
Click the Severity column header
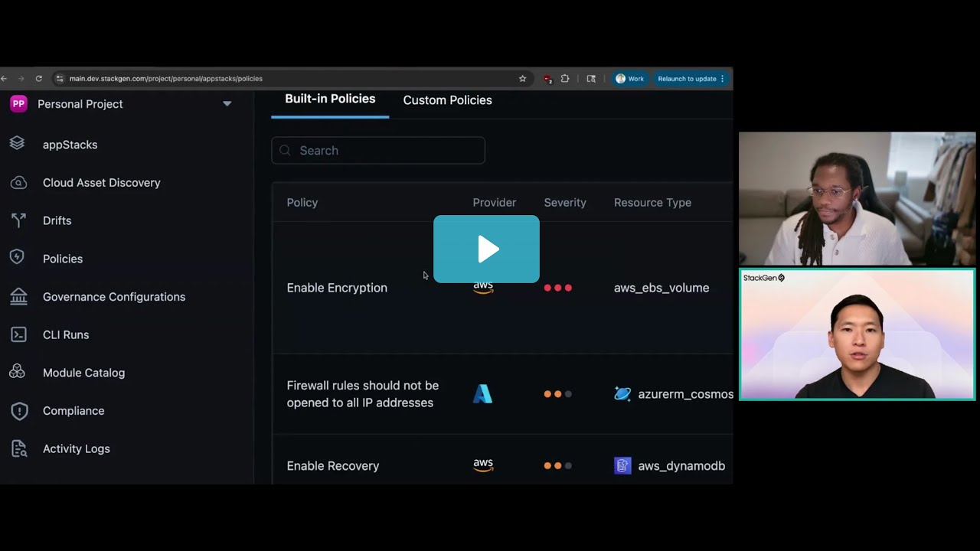pyautogui.click(x=565, y=202)
